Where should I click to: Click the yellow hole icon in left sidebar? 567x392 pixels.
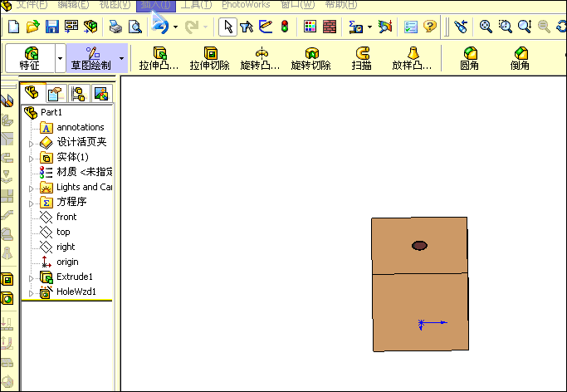tap(7, 299)
